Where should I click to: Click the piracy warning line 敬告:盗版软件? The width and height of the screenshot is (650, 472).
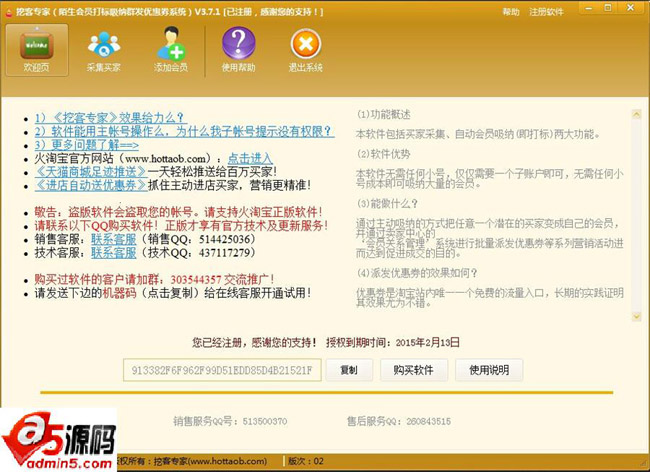pyautogui.click(x=179, y=212)
